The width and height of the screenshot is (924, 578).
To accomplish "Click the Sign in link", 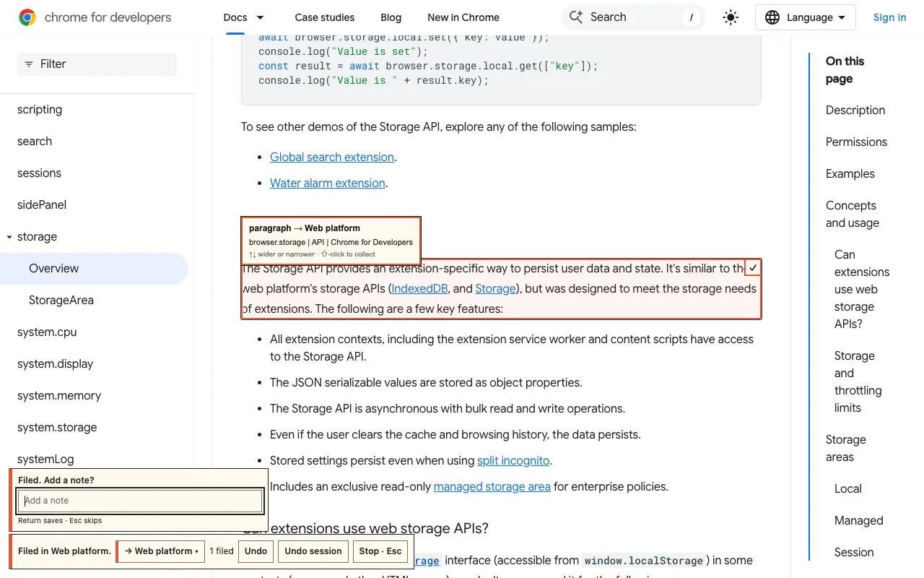I will pyautogui.click(x=889, y=17).
